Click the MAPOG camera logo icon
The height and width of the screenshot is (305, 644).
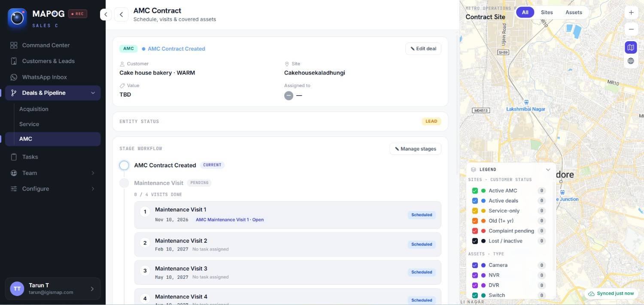click(17, 18)
